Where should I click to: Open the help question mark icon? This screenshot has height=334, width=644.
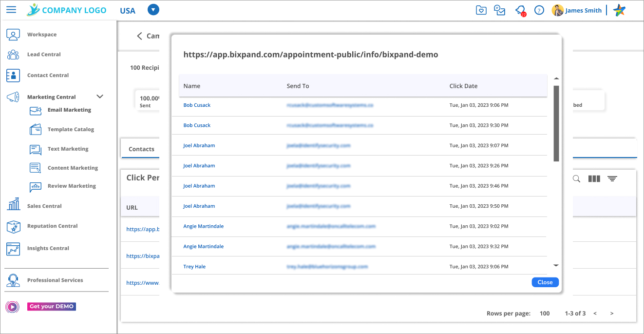539,10
